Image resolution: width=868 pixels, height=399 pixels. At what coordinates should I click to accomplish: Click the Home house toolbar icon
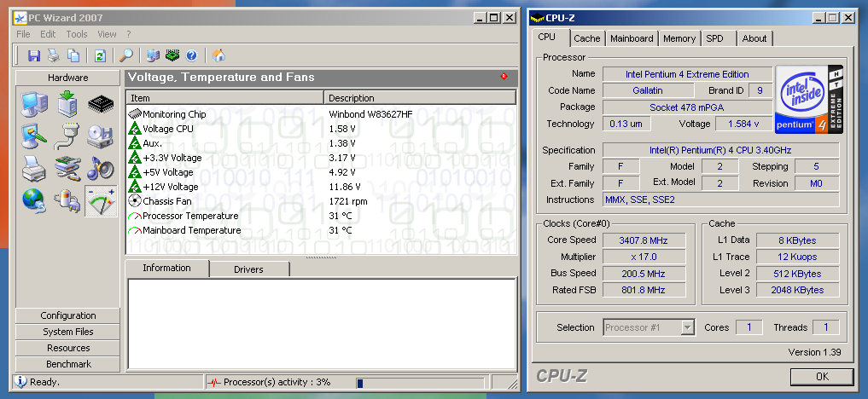pos(218,55)
